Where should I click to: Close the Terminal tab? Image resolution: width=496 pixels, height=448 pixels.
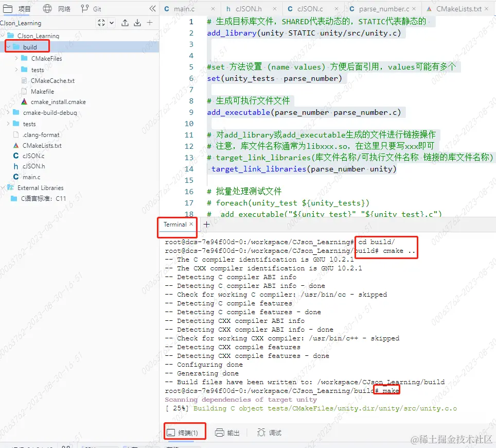(x=191, y=224)
